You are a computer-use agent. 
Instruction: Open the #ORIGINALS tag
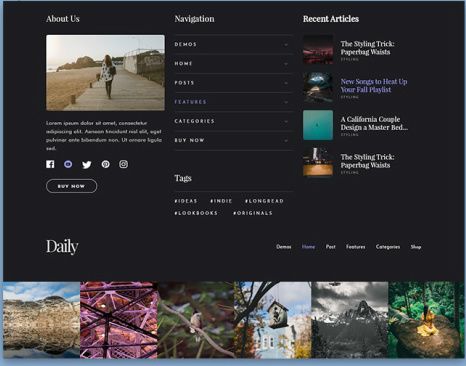[x=253, y=213]
